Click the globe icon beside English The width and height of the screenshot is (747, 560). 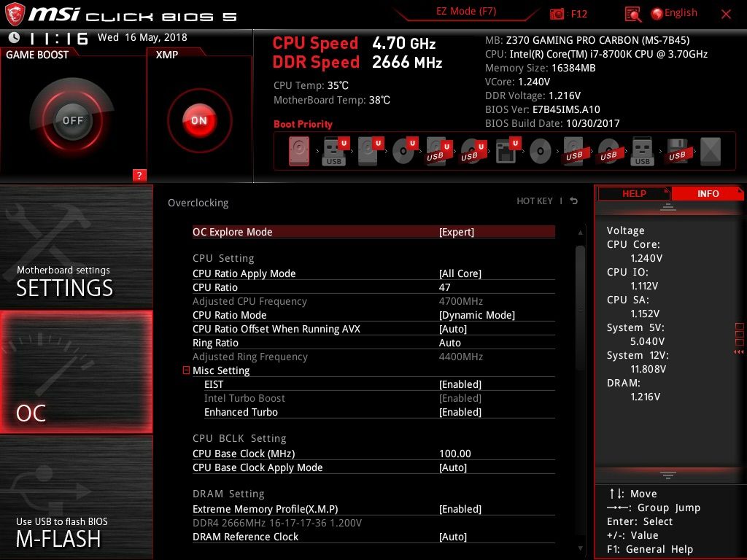point(657,14)
